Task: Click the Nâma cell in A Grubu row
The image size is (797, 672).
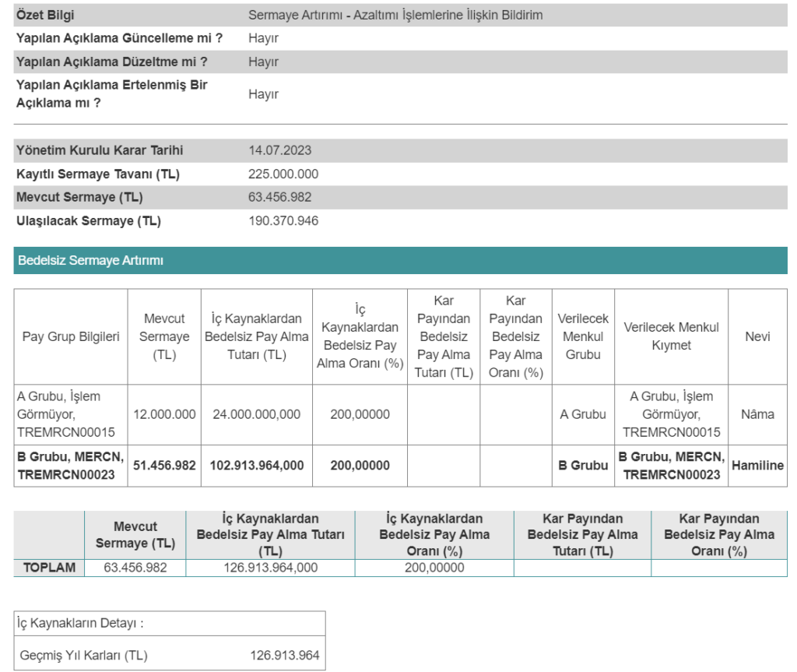Action: click(x=757, y=414)
